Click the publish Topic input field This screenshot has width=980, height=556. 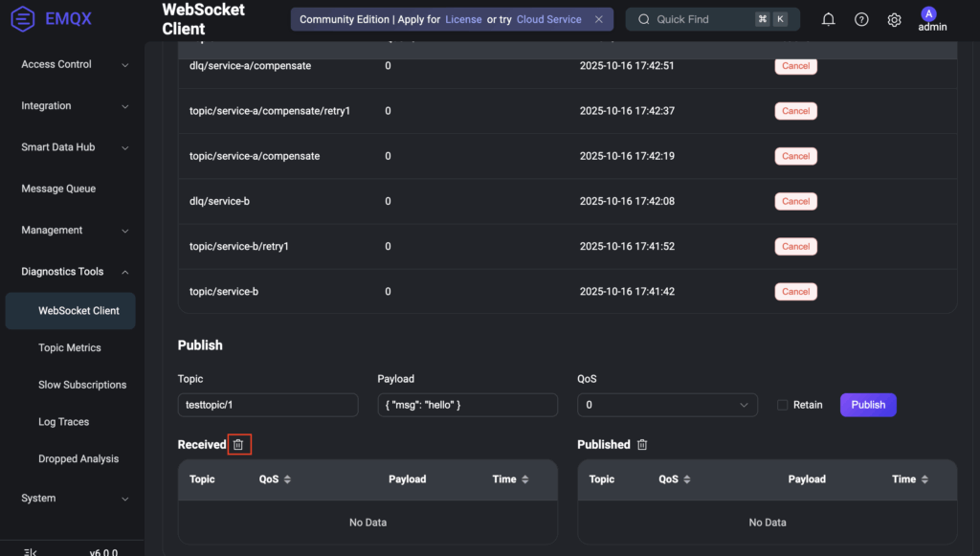point(268,405)
